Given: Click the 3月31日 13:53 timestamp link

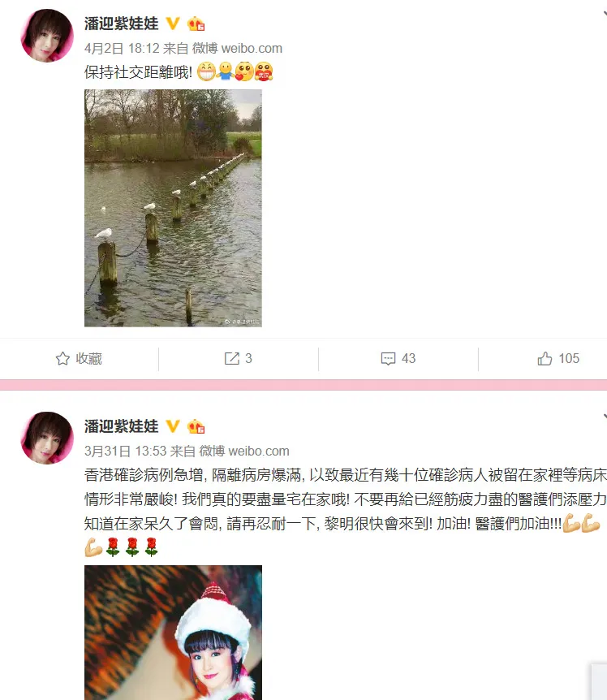Looking at the screenshot, I should [125, 451].
